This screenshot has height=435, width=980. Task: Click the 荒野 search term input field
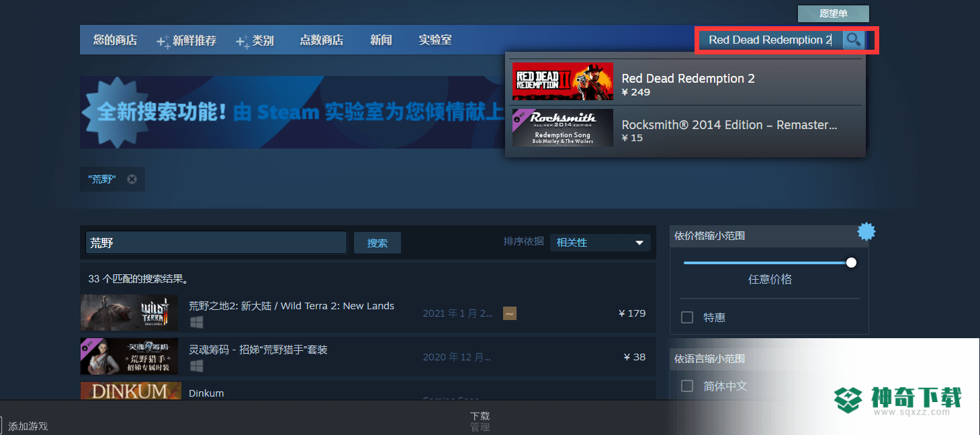[x=216, y=243]
